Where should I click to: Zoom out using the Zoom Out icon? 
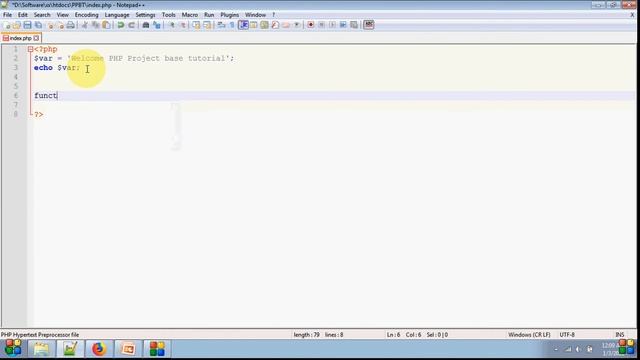tap(183, 25)
